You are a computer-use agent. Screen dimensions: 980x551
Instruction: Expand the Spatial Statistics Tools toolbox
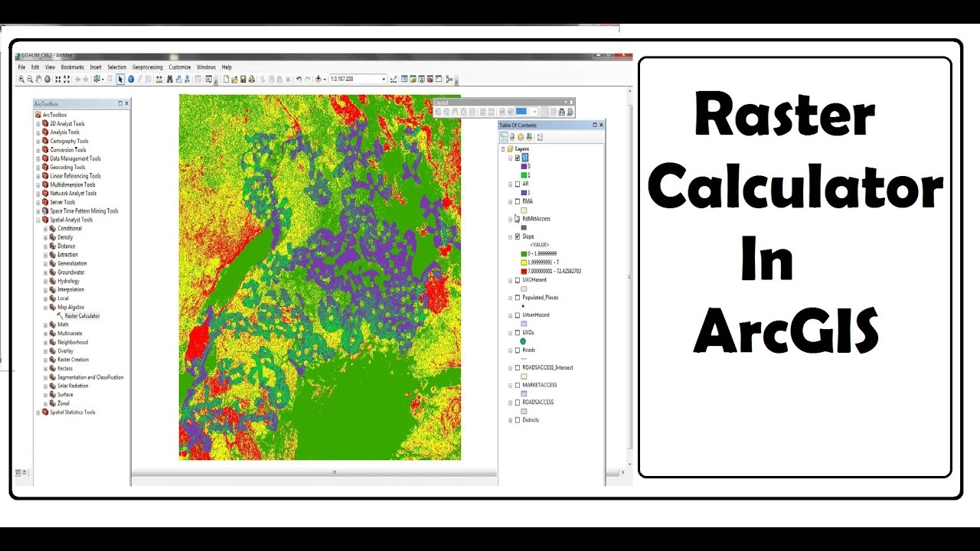coord(38,412)
